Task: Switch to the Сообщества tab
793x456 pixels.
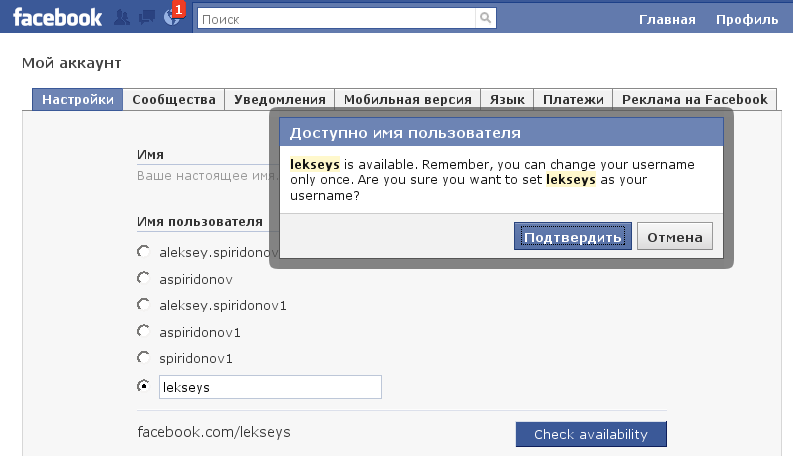Action: (x=174, y=100)
